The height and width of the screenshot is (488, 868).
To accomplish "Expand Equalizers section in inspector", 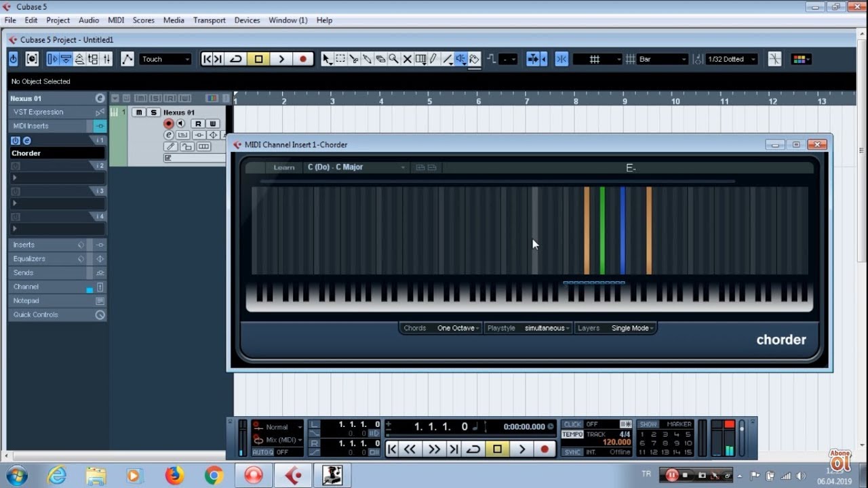I will pos(58,259).
